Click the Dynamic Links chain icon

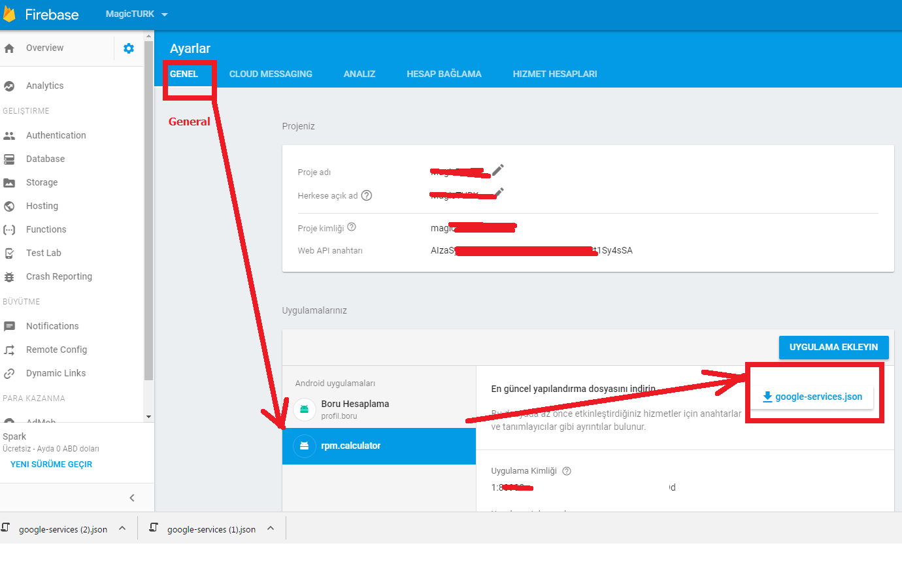click(9, 374)
